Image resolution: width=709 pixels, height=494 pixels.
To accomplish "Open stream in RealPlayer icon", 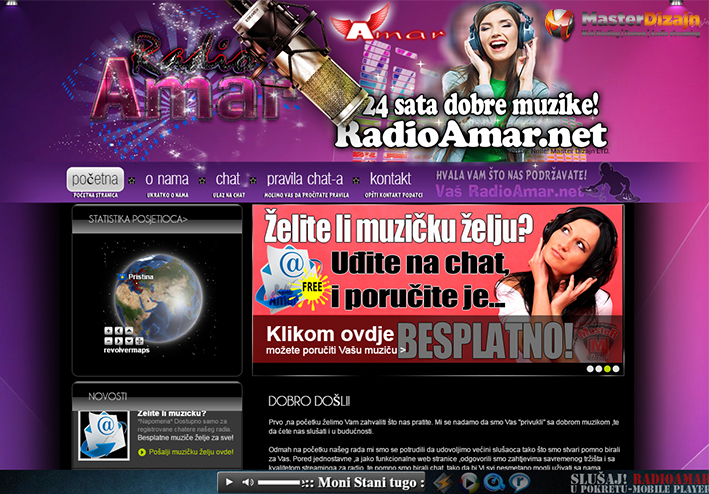I will point(518,483).
